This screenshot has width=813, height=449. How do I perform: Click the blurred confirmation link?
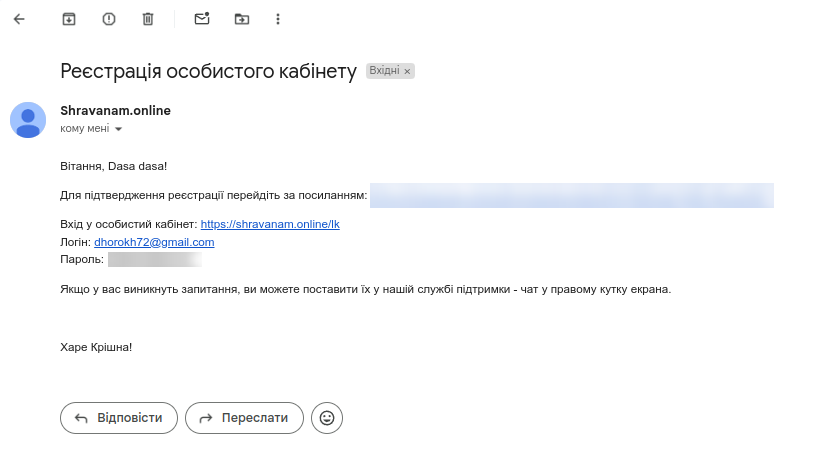tap(571, 195)
